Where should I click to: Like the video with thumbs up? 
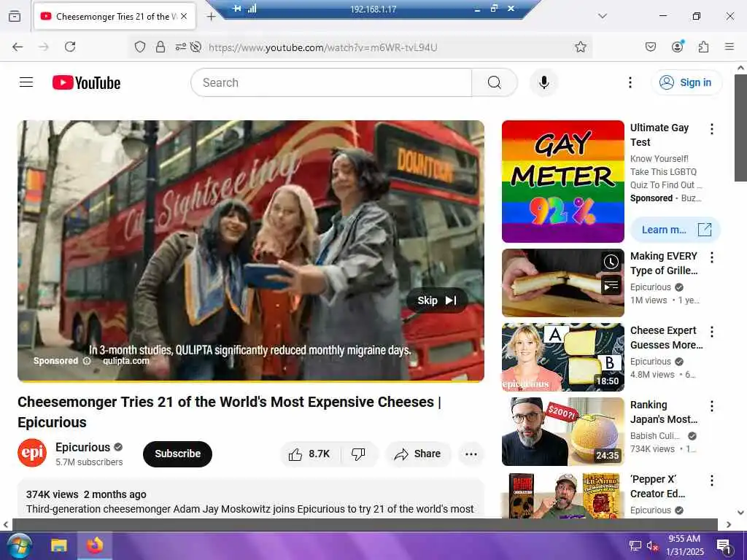(x=309, y=454)
